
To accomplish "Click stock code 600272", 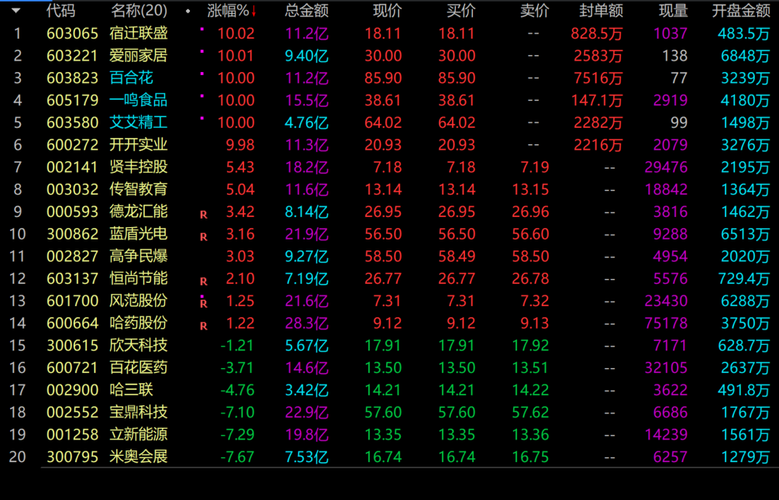I will (73, 145).
